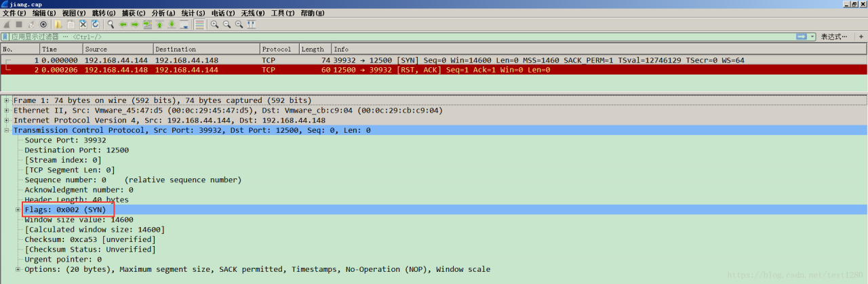The height and width of the screenshot is (284, 868).
Task: Jump to the first packet
Action: coord(159,24)
